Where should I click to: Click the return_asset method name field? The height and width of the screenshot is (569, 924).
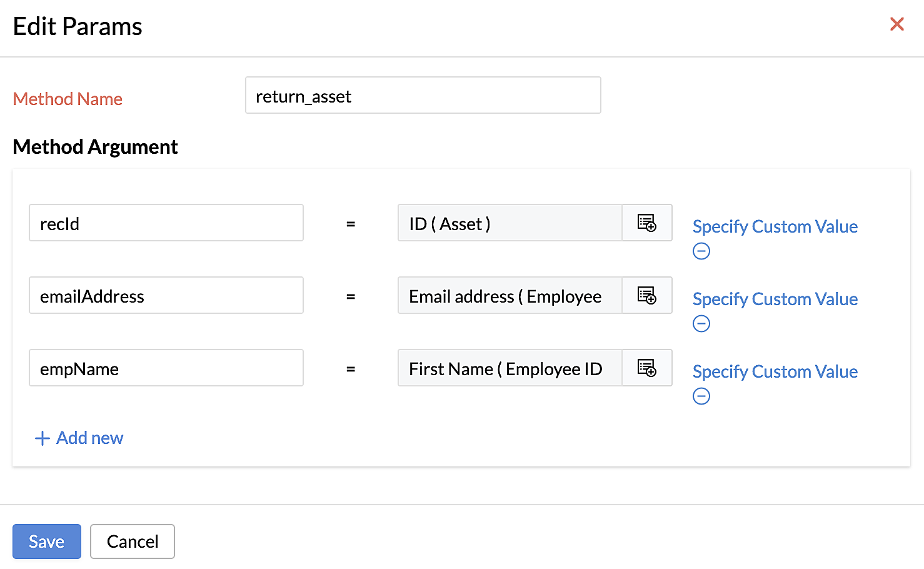(423, 95)
